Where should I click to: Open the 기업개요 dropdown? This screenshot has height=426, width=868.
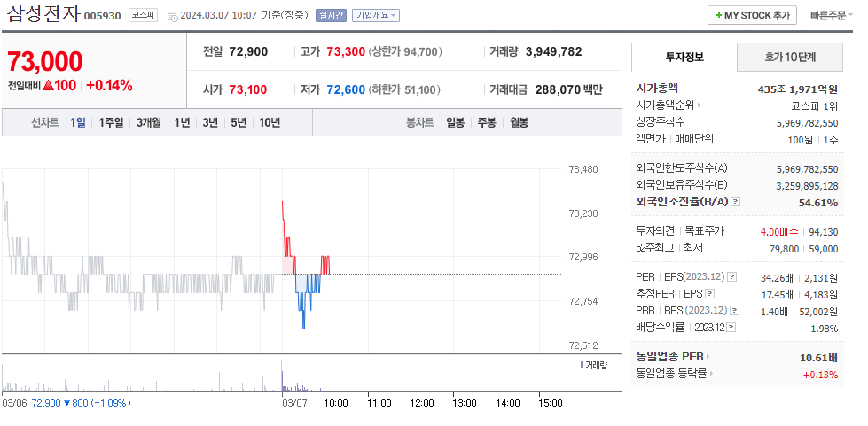click(x=375, y=15)
